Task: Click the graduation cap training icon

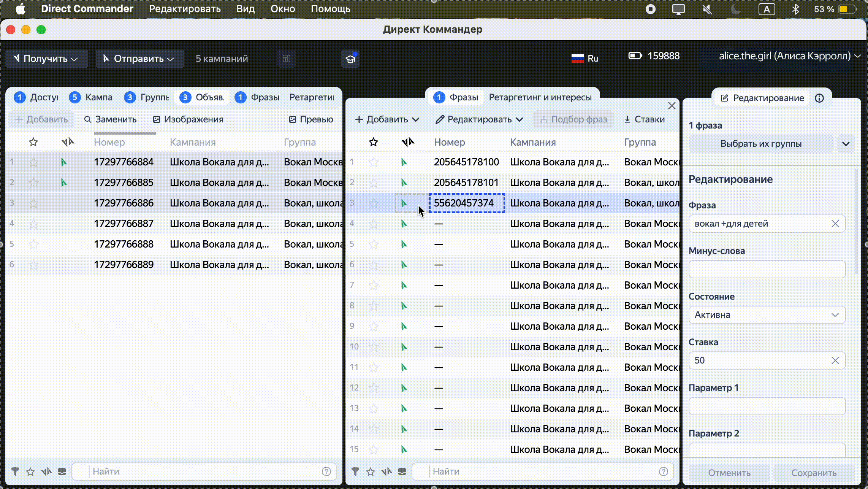Action: (x=350, y=59)
